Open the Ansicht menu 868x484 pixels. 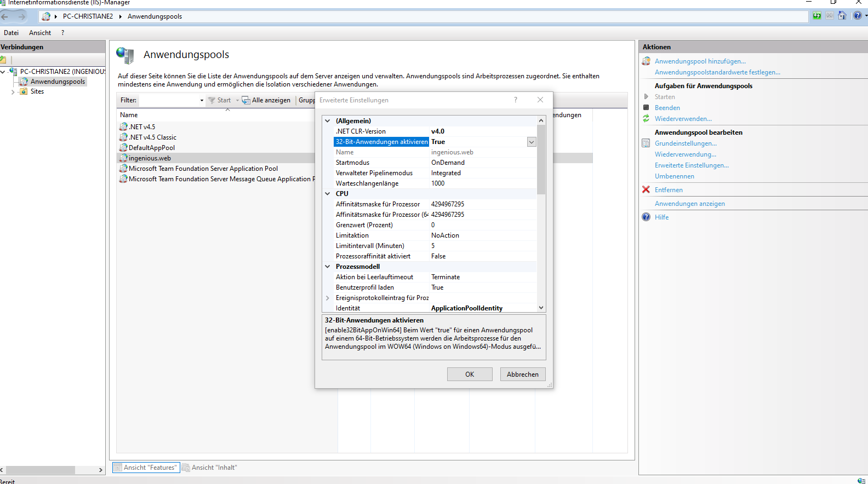[40, 33]
